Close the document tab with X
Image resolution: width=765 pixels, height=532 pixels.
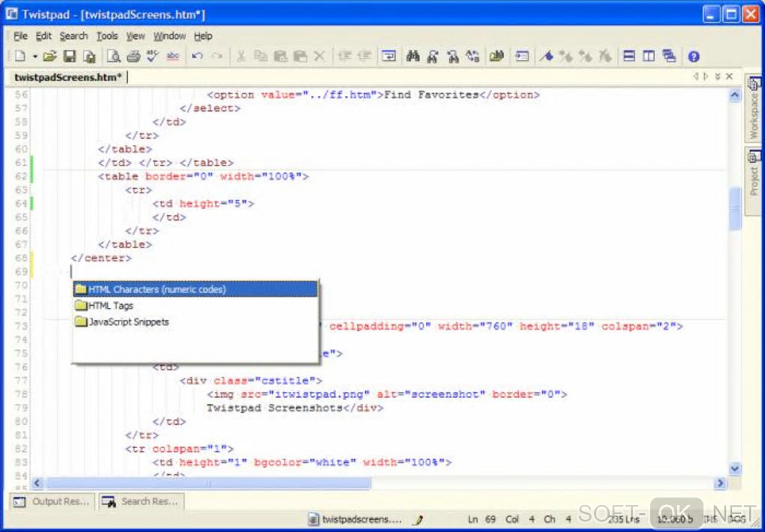coord(730,76)
